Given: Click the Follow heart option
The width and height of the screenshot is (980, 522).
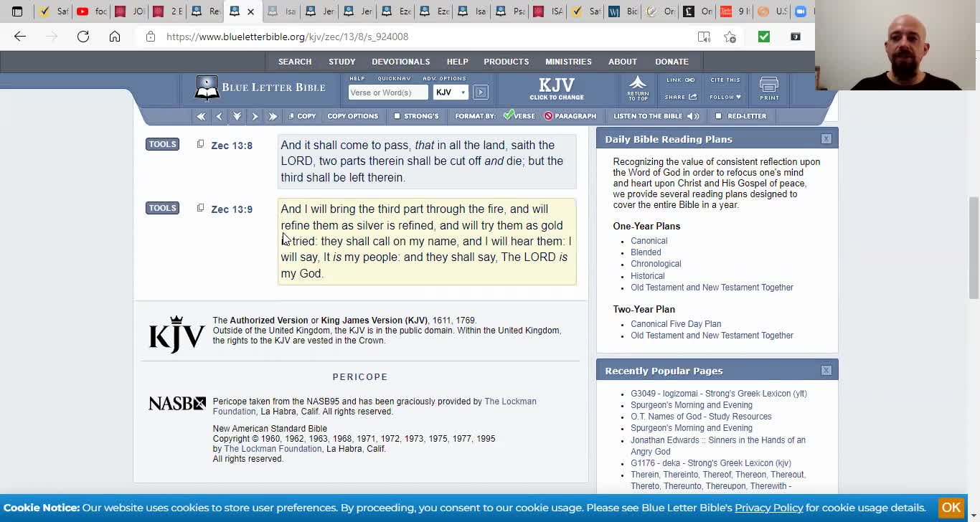Looking at the screenshot, I should click(x=725, y=97).
